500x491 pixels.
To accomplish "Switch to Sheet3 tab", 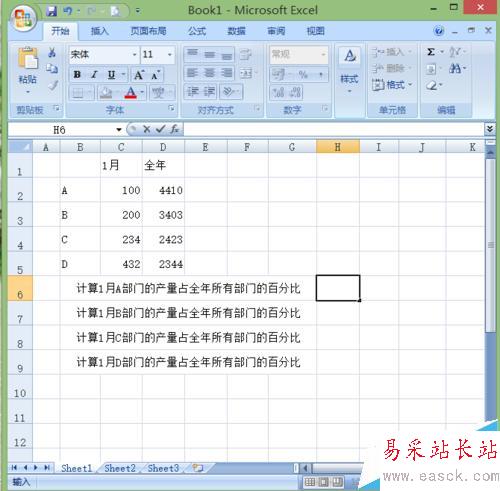I will [x=163, y=468].
